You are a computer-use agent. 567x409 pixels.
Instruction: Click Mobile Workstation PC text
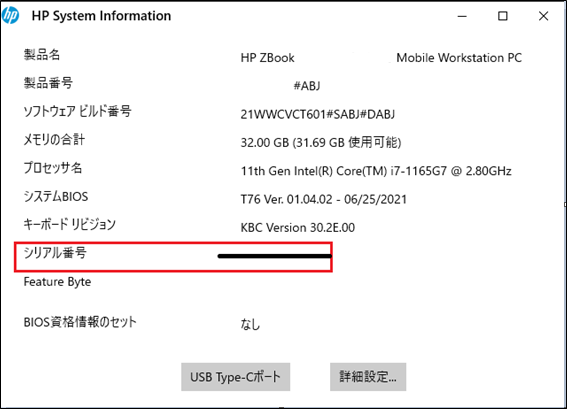[x=459, y=58]
